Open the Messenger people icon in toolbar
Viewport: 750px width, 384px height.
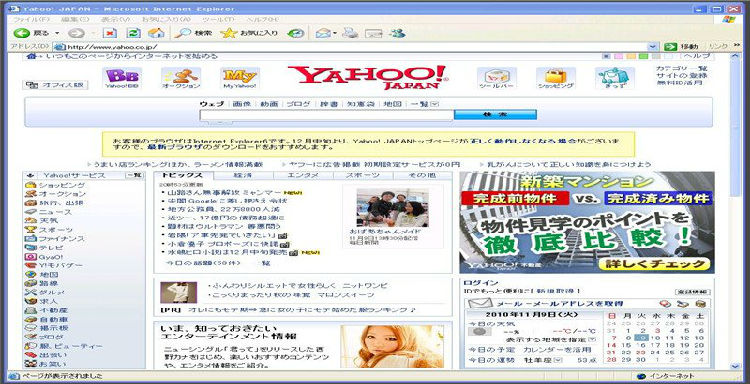(x=397, y=33)
